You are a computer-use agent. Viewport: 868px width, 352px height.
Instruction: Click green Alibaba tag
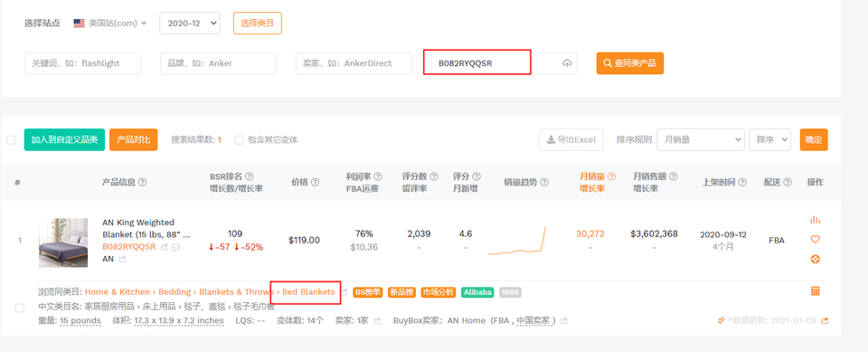point(477,292)
